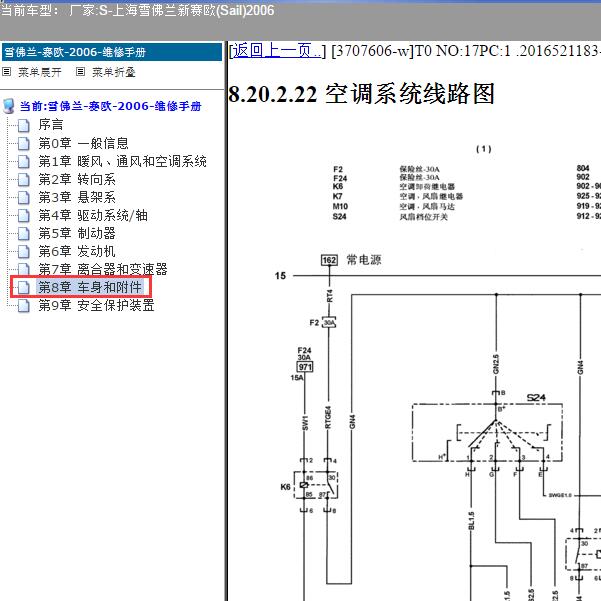The height and width of the screenshot is (601, 601).
Task: Collapse the menu with 菜单折叠
Action: (x=114, y=72)
